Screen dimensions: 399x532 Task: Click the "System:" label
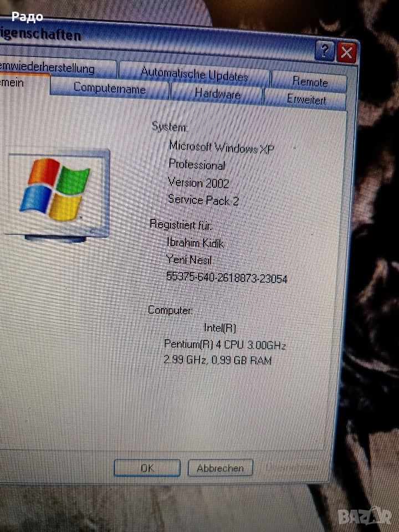point(169,127)
